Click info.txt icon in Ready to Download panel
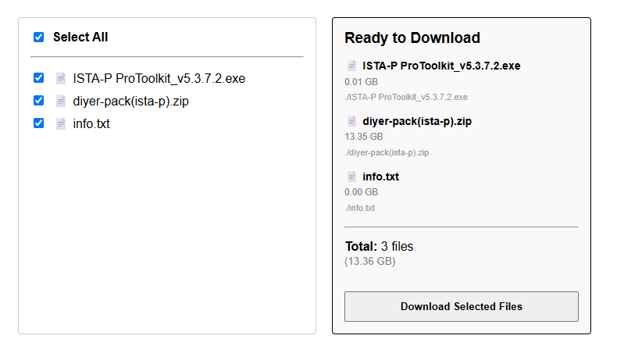Screen dimensions: 624x364 [351, 177]
